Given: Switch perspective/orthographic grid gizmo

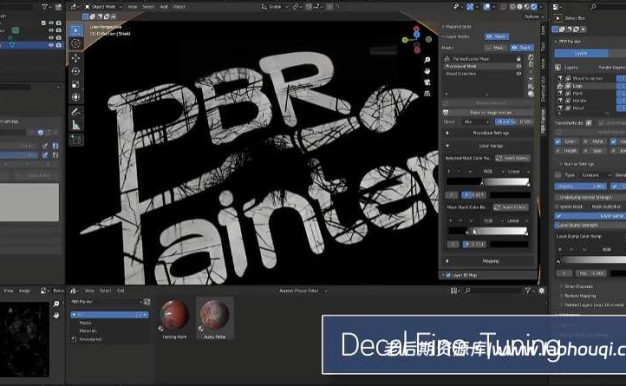Looking at the screenshot, I should pyautogui.click(x=427, y=93).
